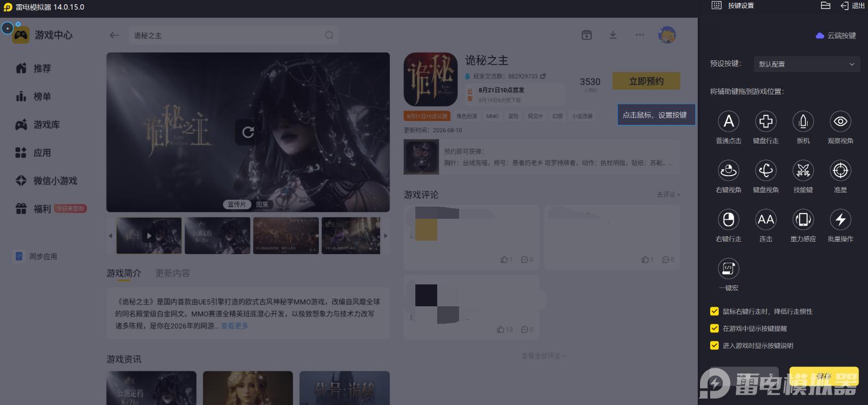Toggle 进入游戏时显示按键说明 checkbox
Screen dimensions: 868x405
714,346
